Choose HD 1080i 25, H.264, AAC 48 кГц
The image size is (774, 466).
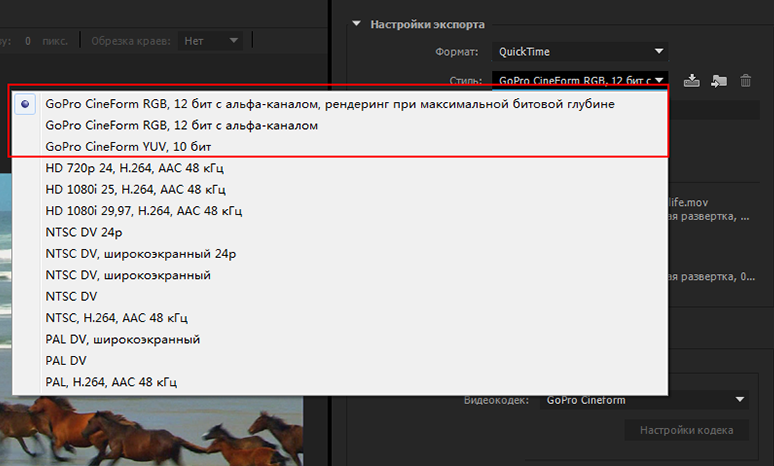pyautogui.click(x=341, y=190)
